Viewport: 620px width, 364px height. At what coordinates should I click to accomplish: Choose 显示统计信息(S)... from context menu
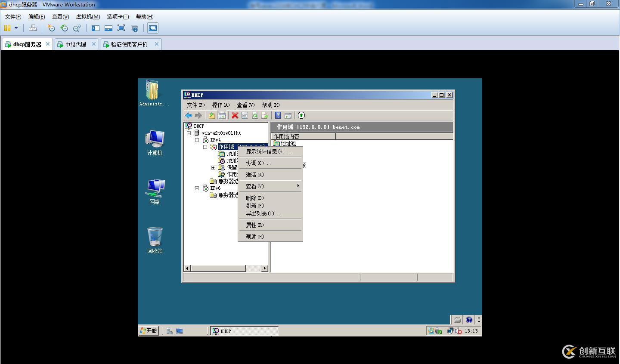click(270, 151)
